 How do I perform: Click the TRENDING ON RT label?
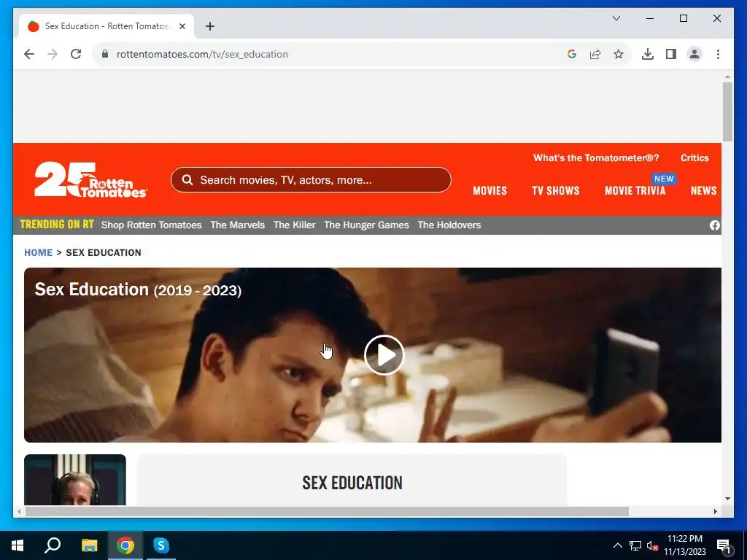[57, 225]
